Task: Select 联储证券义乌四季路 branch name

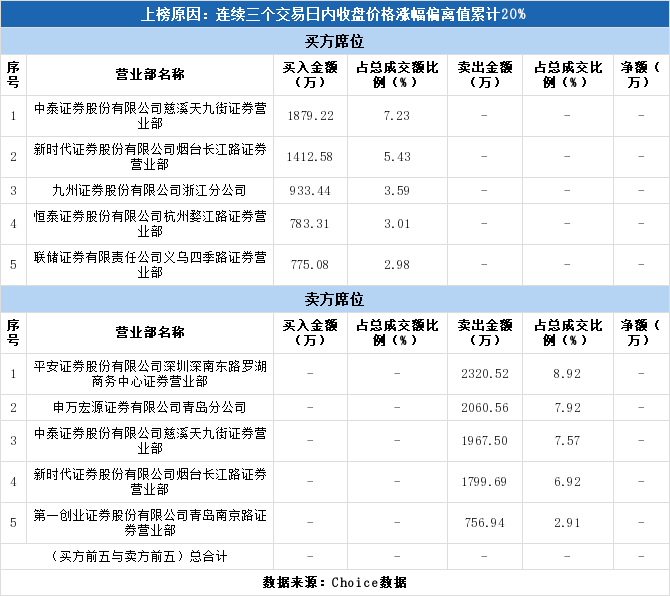Action: (x=150, y=265)
